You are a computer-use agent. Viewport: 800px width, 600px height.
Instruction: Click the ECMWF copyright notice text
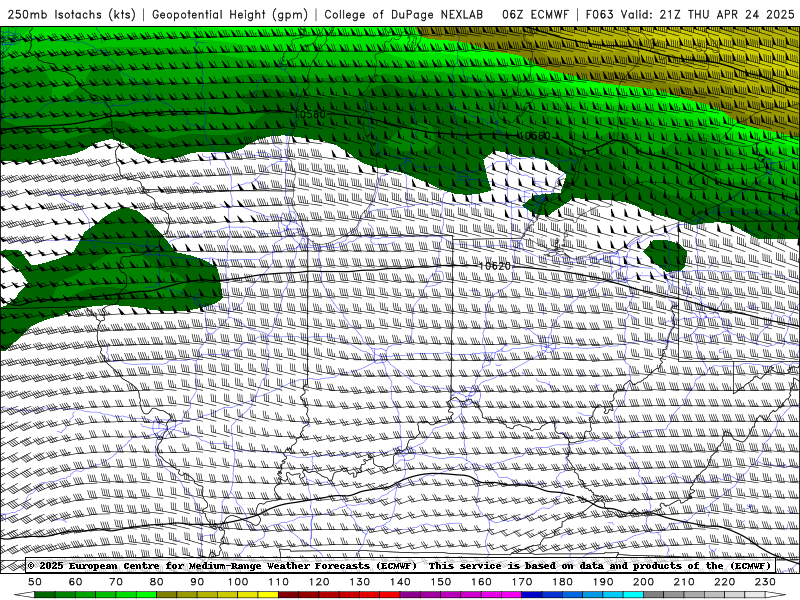point(399,565)
